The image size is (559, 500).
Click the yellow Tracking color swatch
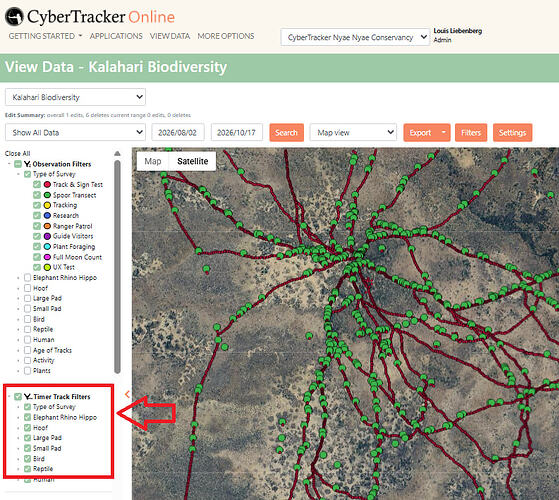click(x=47, y=205)
